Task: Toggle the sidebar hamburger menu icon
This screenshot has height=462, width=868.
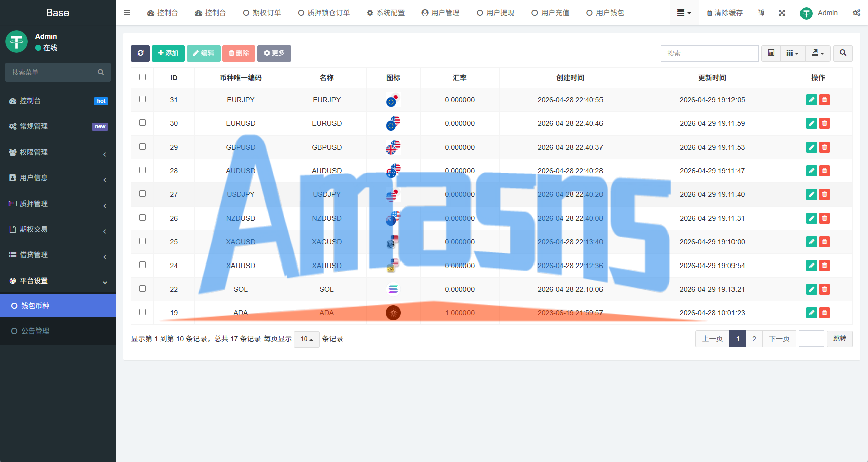Action: point(127,13)
